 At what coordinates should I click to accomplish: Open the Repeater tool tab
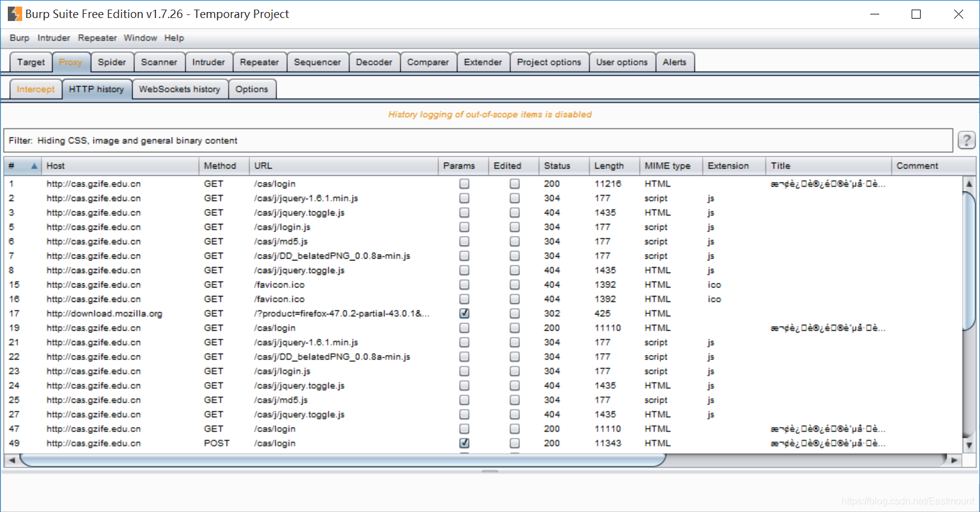point(259,62)
